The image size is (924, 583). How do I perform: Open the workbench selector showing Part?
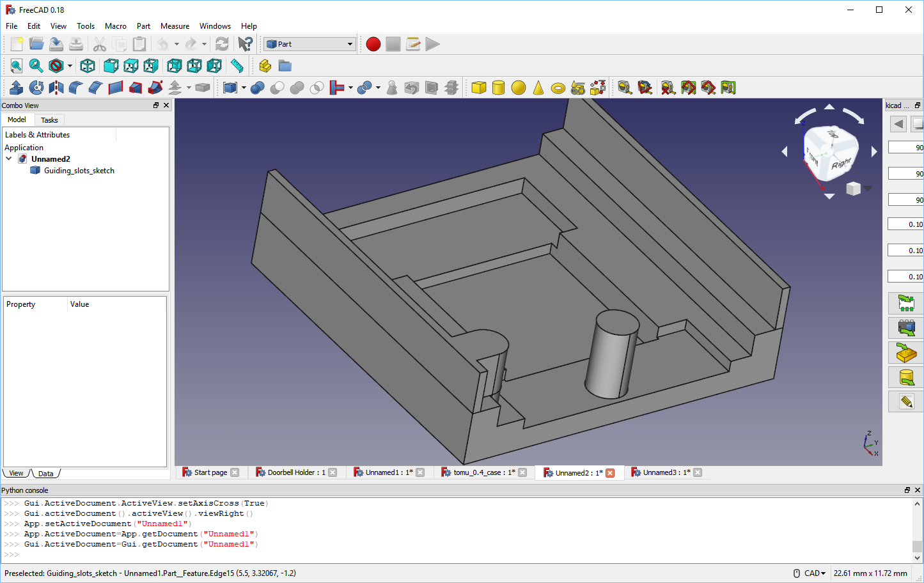pos(309,44)
